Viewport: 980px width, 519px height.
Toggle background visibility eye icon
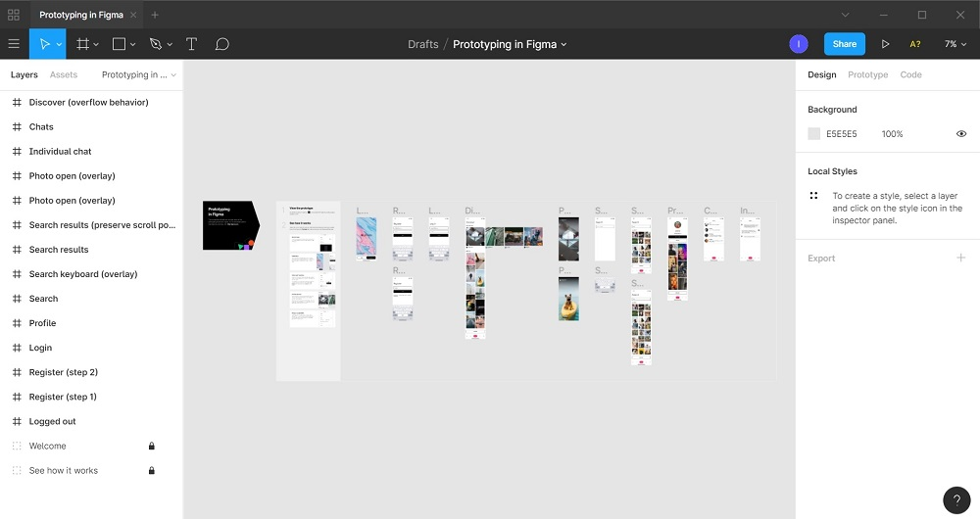[961, 133]
